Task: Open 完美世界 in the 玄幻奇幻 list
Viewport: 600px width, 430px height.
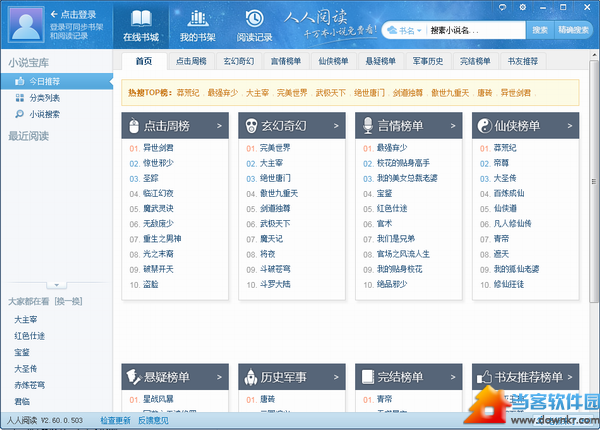Action: (x=275, y=148)
